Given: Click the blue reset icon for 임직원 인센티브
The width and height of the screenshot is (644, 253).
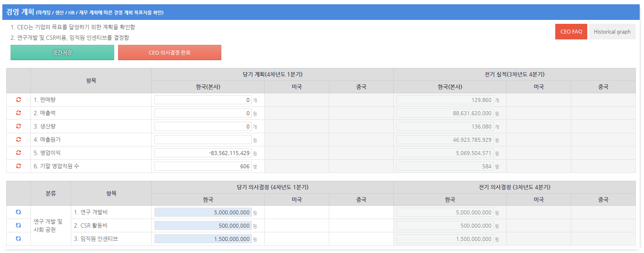Looking at the screenshot, I should 18,239.
